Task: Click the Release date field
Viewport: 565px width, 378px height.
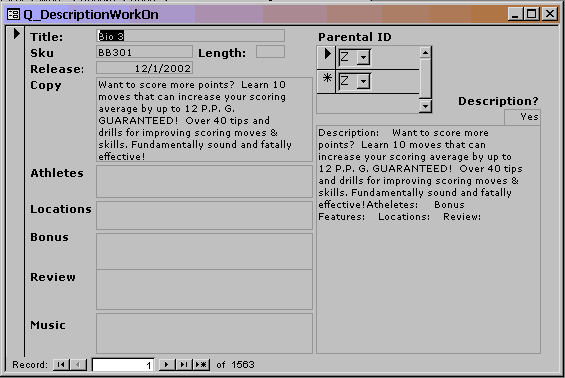Action: [144, 68]
